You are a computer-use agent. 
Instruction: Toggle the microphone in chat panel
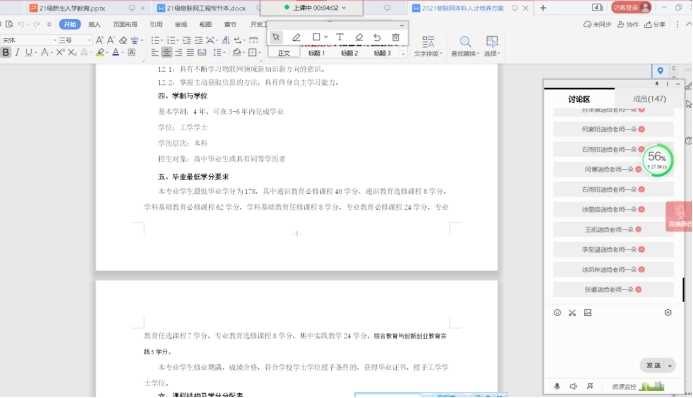(x=557, y=387)
